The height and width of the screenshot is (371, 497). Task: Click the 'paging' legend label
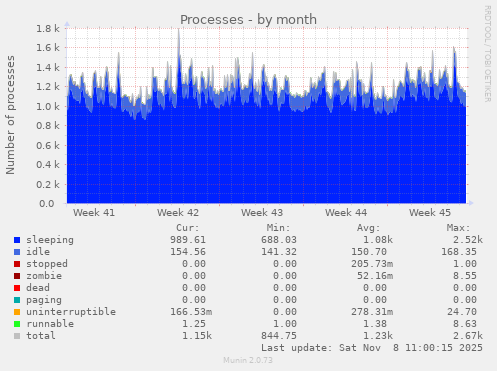[44, 300]
